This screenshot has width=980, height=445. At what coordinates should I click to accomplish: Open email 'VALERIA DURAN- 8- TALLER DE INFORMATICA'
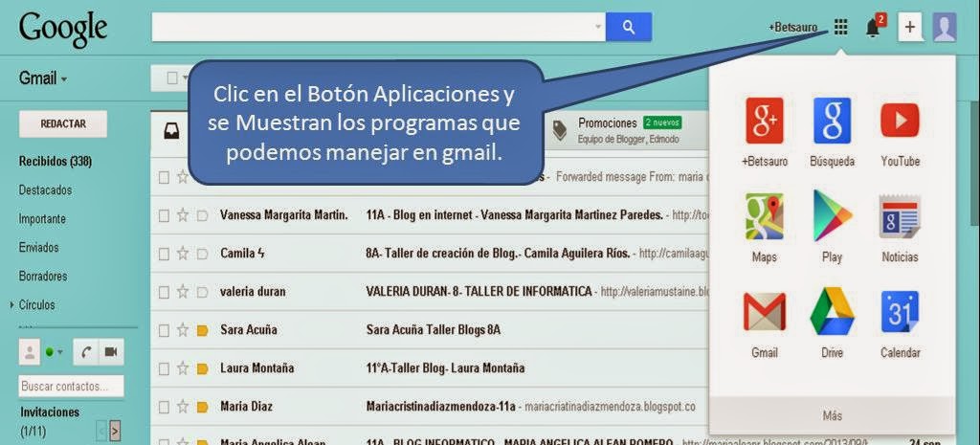pyautogui.click(x=479, y=292)
